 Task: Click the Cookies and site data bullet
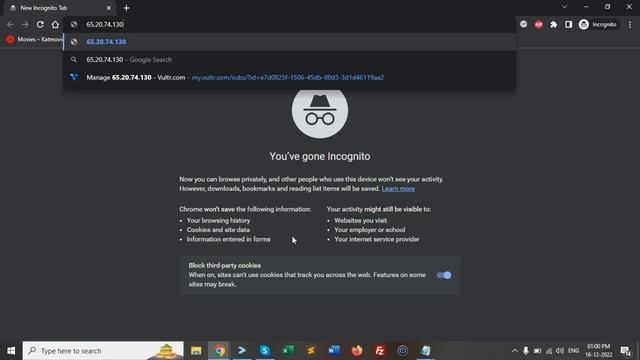[x=218, y=230]
